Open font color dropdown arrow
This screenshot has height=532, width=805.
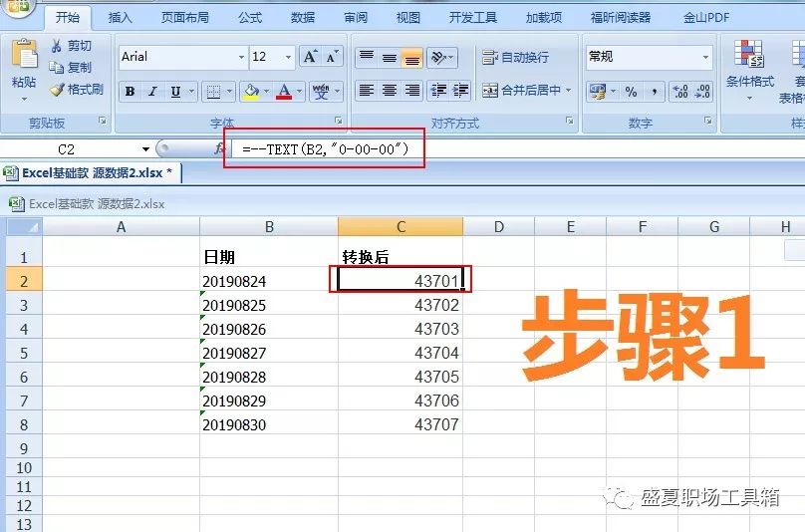[x=299, y=92]
